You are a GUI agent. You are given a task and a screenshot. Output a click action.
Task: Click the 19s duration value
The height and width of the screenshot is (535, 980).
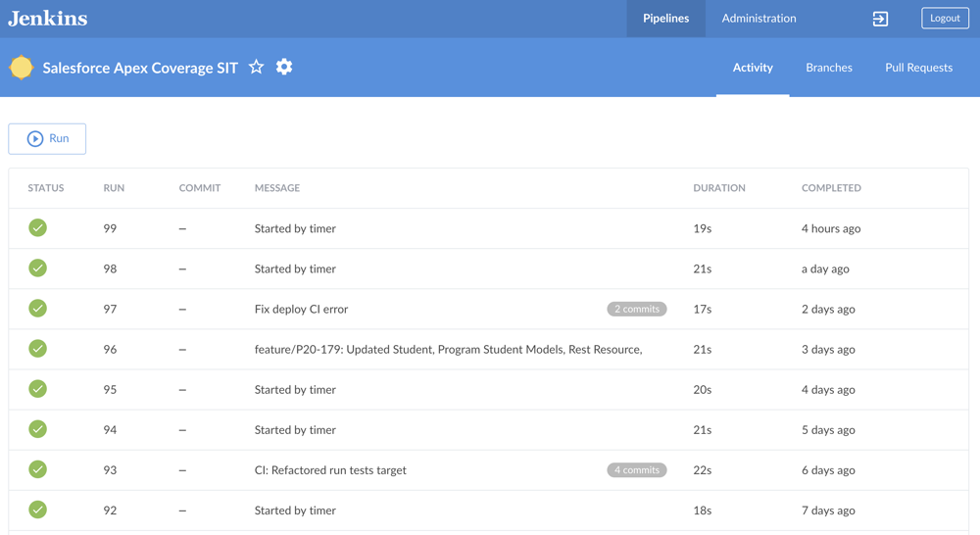click(703, 228)
